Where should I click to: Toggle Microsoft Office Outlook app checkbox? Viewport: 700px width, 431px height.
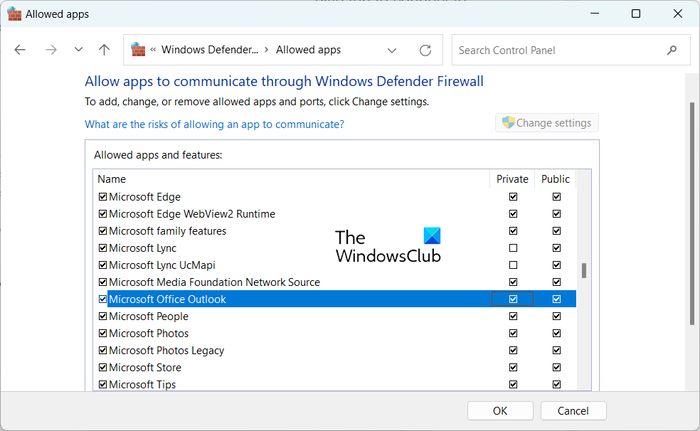point(103,299)
